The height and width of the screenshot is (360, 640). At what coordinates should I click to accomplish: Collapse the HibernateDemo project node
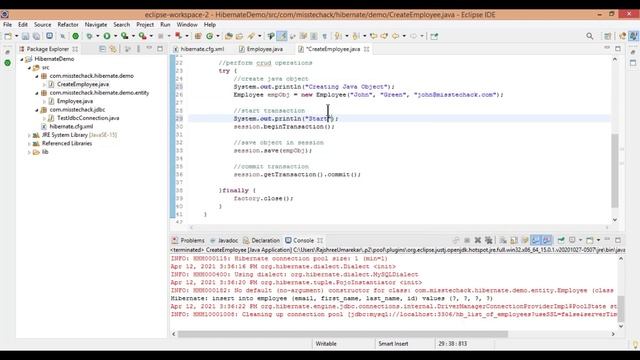pyautogui.click(x=22, y=59)
